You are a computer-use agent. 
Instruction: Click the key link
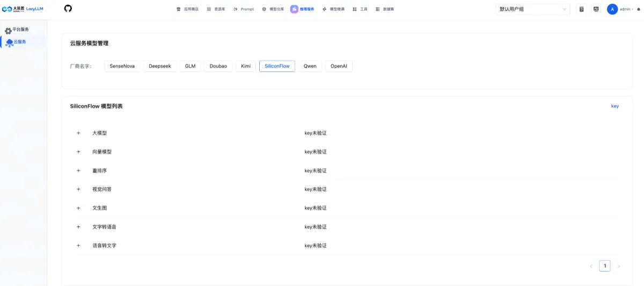(x=615, y=106)
